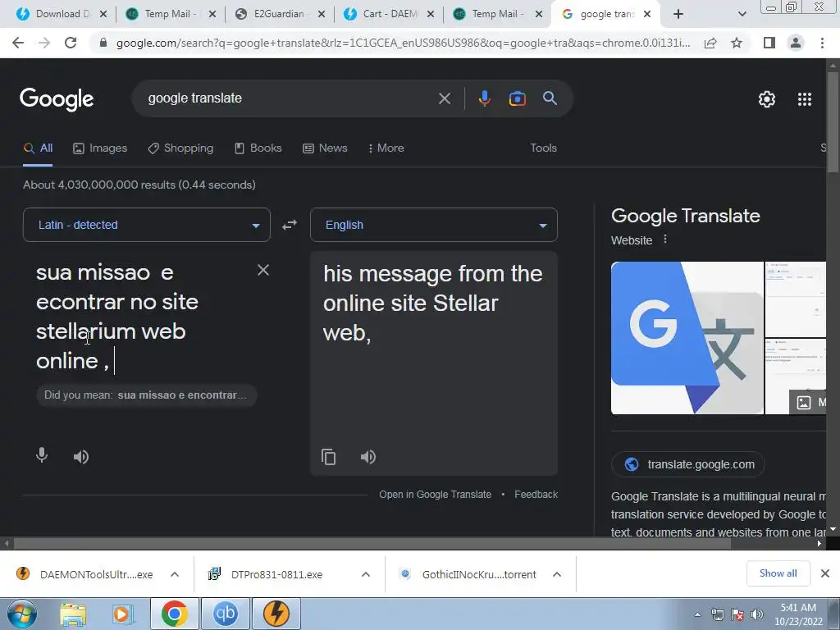Click the Did you mean suggestion
This screenshot has width=840, height=630.
[x=147, y=395]
